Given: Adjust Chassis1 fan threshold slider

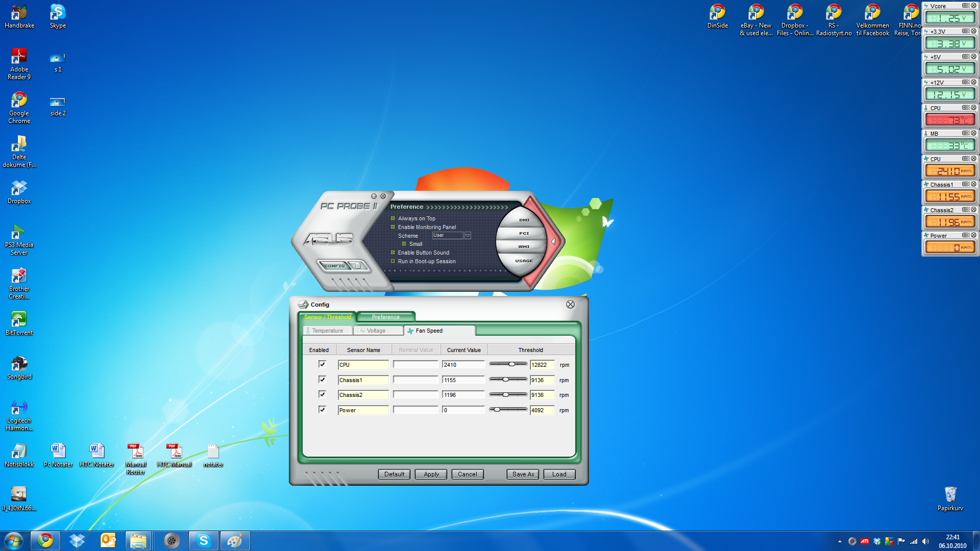Looking at the screenshot, I should (x=505, y=380).
